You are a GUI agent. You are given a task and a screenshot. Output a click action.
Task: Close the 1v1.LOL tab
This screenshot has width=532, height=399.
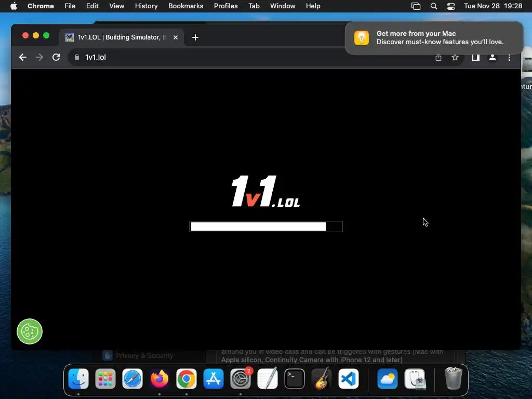tap(176, 37)
